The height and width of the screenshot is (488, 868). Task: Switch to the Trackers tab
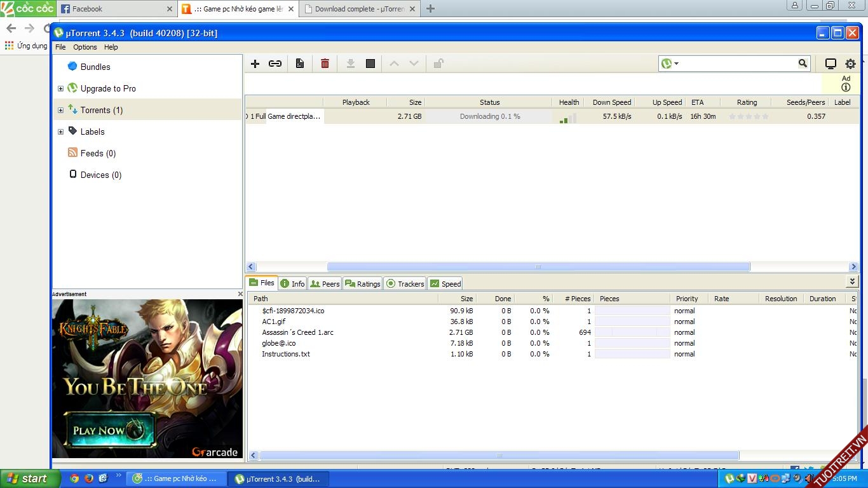click(x=405, y=283)
